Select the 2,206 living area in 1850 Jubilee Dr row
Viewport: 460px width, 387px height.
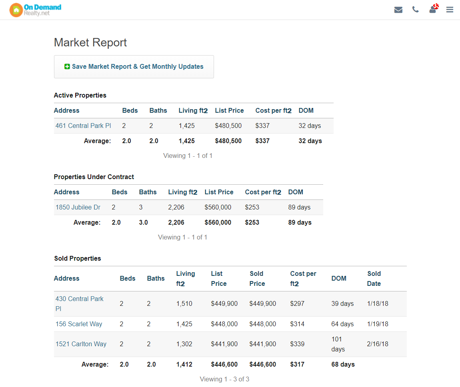[x=176, y=207]
